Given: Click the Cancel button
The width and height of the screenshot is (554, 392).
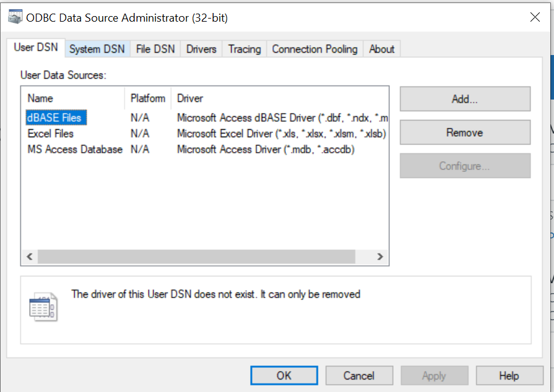Looking at the screenshot, I should pyautogui.click(x=358, y=375).
